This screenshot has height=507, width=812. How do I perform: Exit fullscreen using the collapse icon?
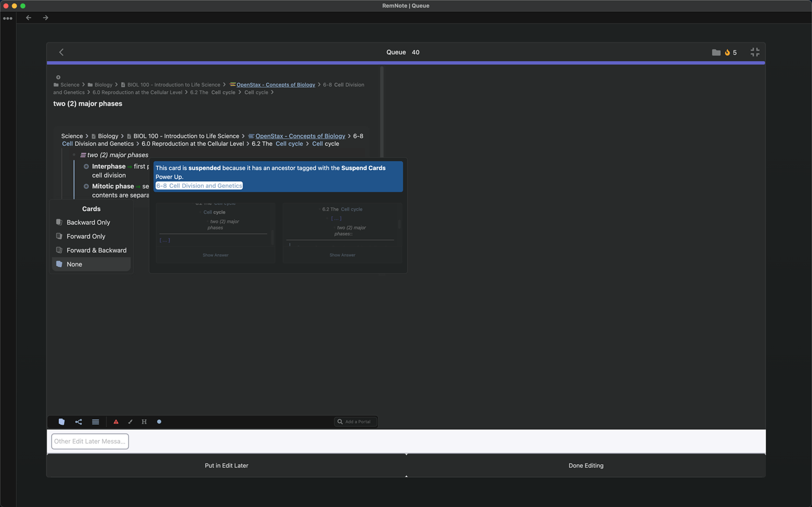(x=754, y=52)
